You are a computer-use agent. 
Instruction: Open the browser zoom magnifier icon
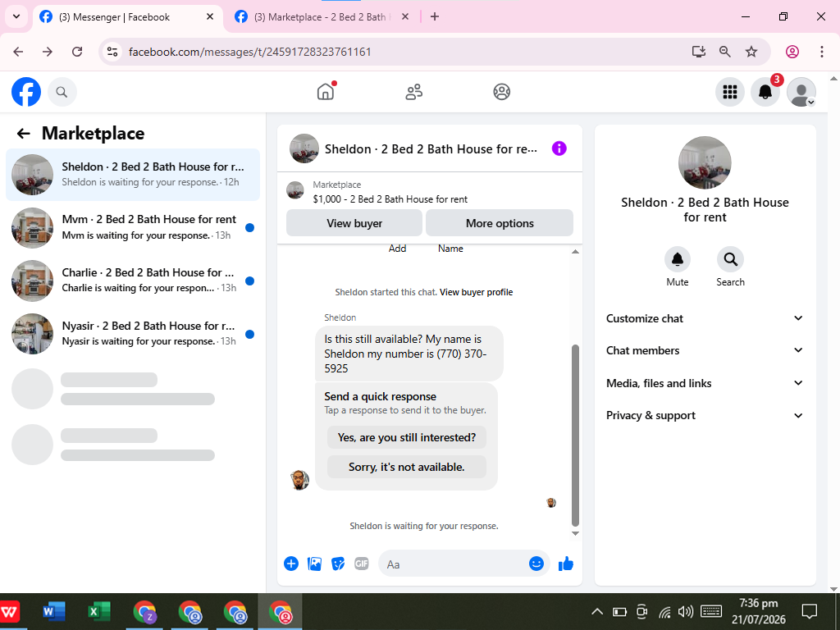pos(725,52)
